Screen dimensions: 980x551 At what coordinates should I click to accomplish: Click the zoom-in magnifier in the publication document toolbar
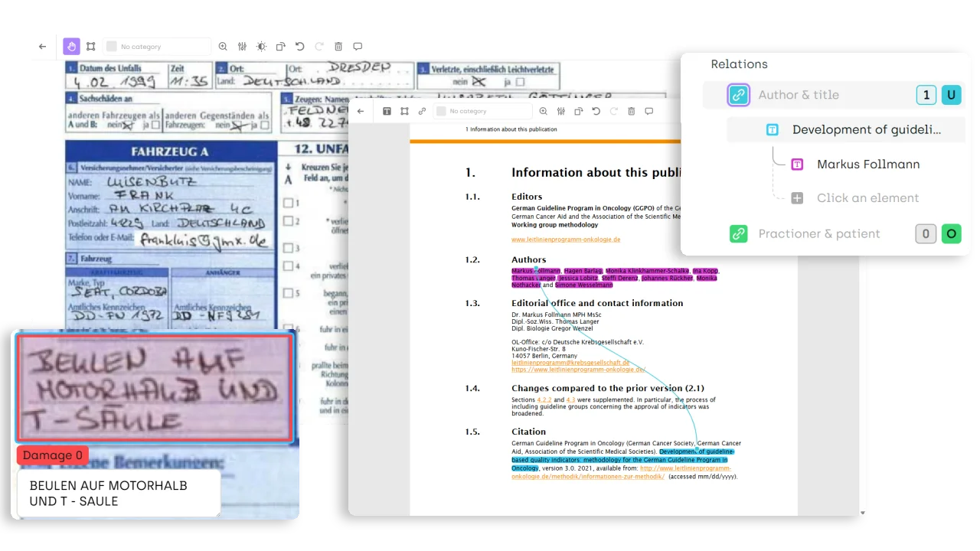[544, 111]
